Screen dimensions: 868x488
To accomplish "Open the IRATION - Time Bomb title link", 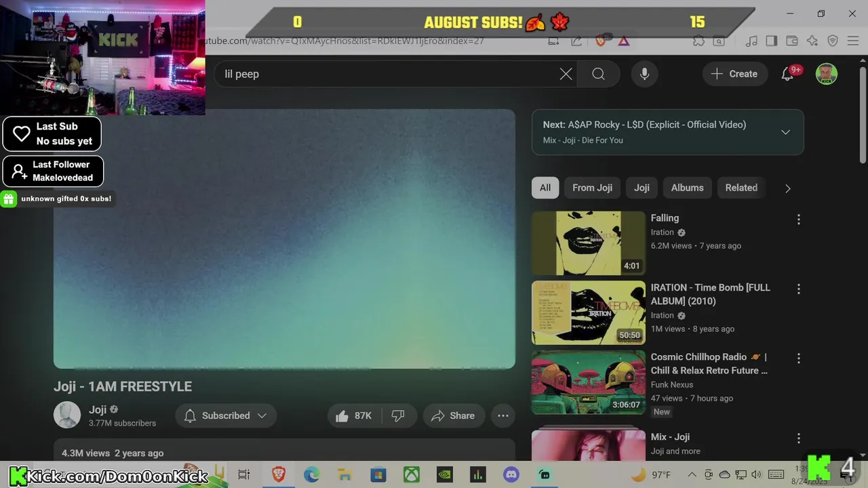I will tap(711, 294).
